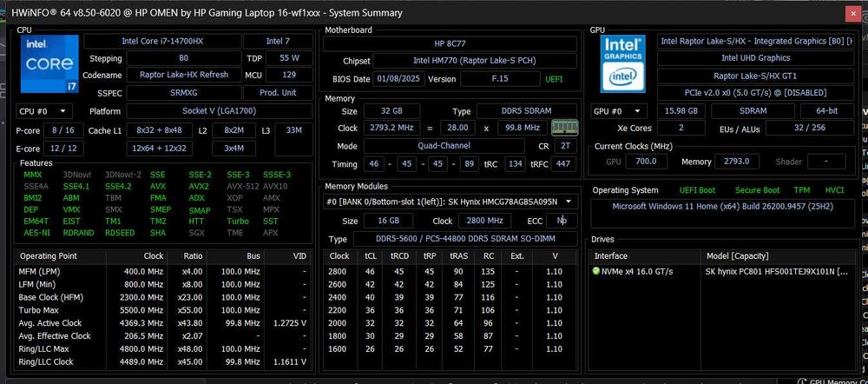868x384 pixels.
Task: Select the Ring/LLC Max row
Action: [x=163, y=349]
